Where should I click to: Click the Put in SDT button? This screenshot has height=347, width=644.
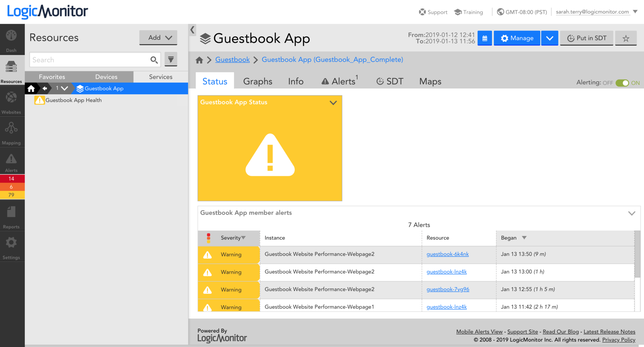pos(586,38)
